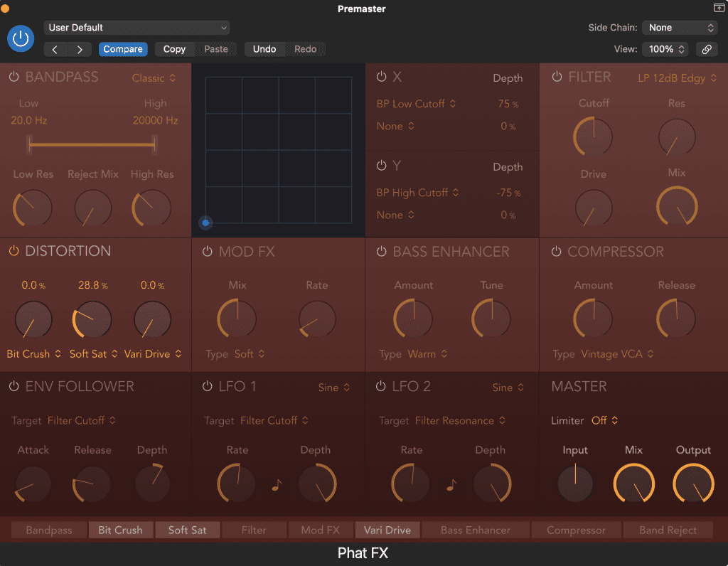The height and width of the screenshot is (566, 728).
Task: Go to the previous preset arrow
Action: pyautogui.click(x=55, y=49)
